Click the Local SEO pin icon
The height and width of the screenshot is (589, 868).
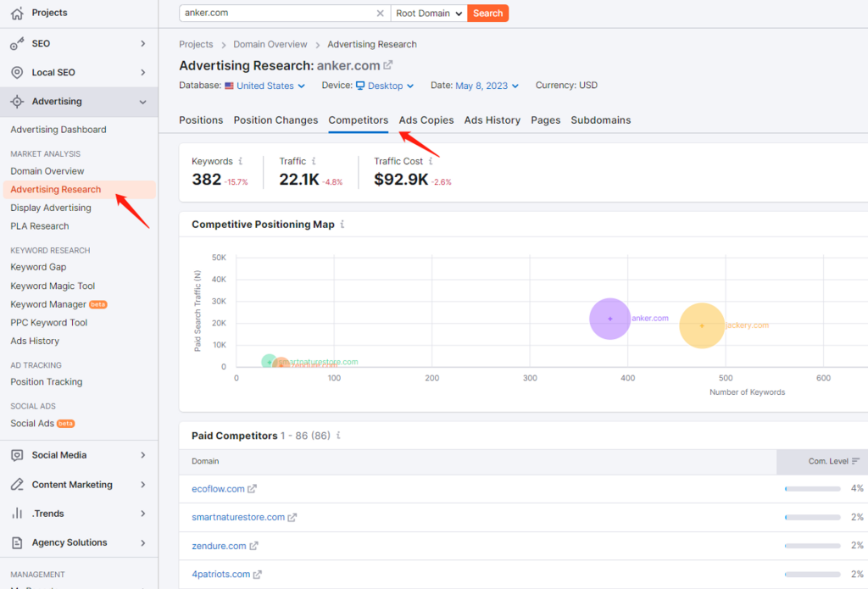(x=17, y=73)
